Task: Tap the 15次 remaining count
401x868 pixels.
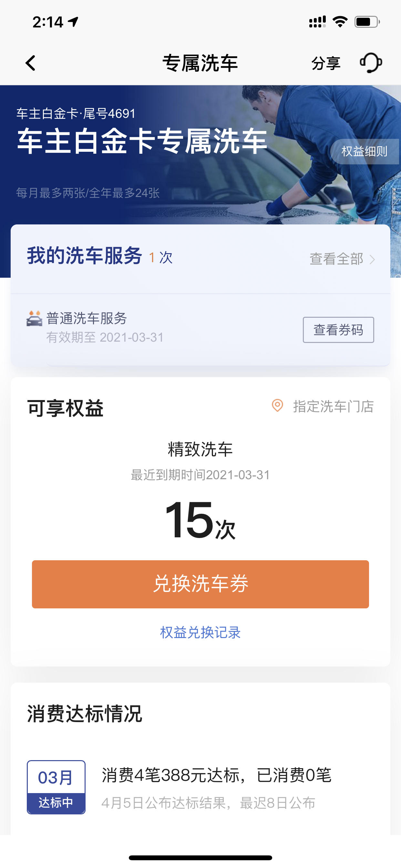Action: point(200,520)
